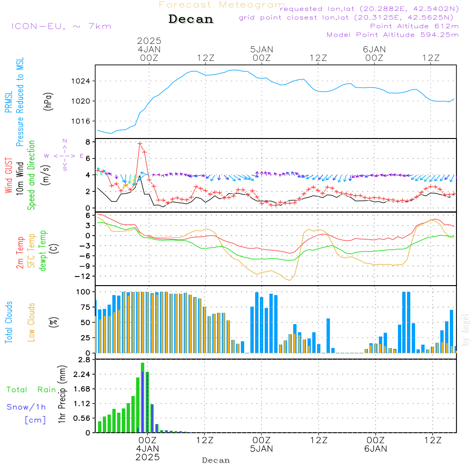This screenshot has width=476, height=476.
Task: Click the −9 temperature axis value
Action: 84,266
